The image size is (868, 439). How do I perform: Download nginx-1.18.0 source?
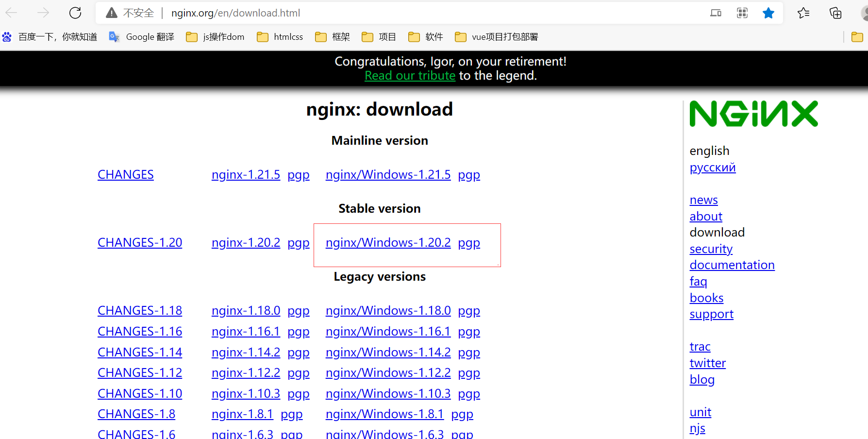[246, 311]
